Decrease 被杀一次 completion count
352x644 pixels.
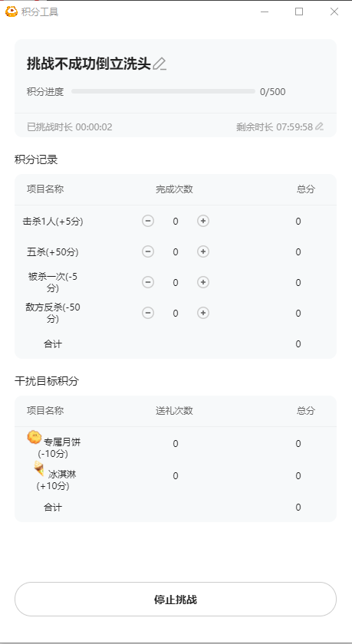tap(148, 282)
